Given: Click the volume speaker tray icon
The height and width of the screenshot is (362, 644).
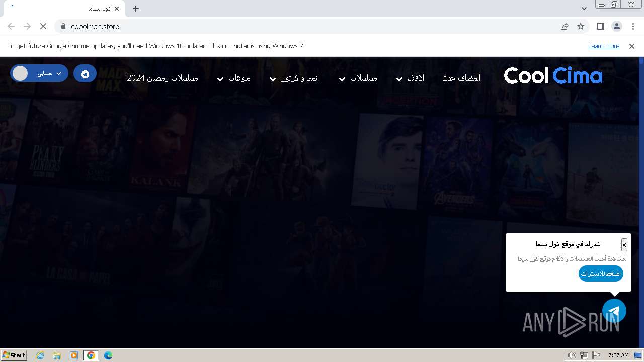Looking at the screenshot, I should tap(572, 355).
